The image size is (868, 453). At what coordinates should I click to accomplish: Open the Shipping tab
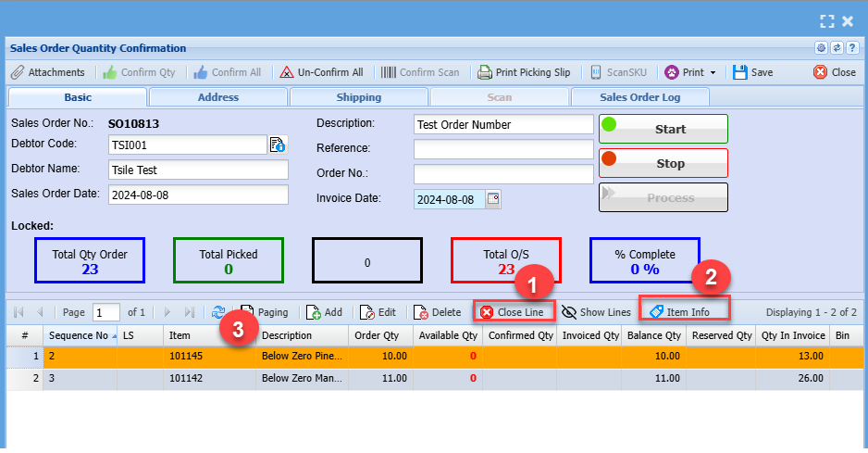359,97
